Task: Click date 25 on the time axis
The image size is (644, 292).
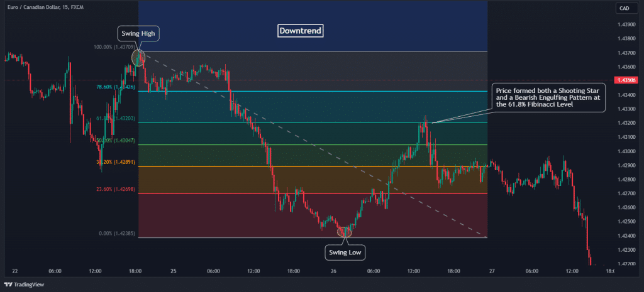Action: coord(173,271)
